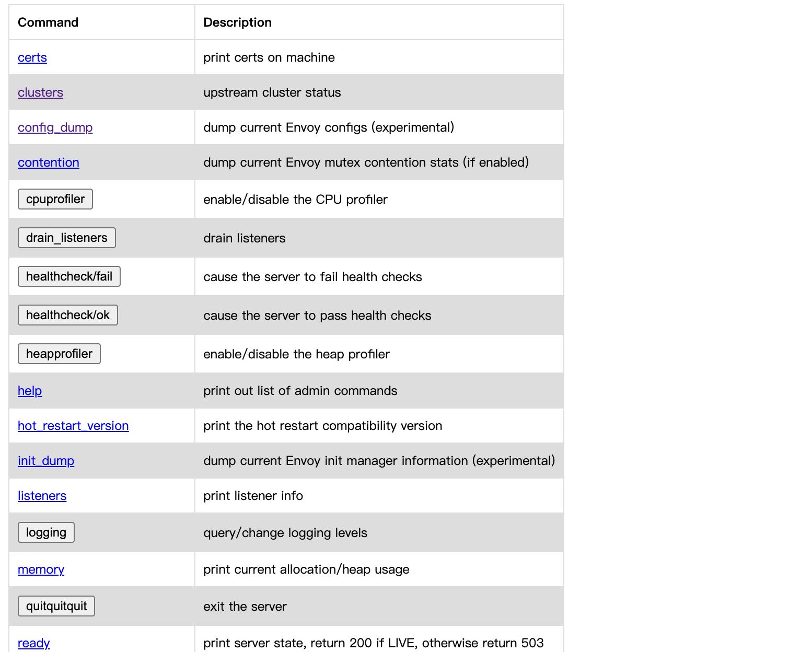
Task: Select 'cause the server to fail health checks'
Action: pos(312,277)
